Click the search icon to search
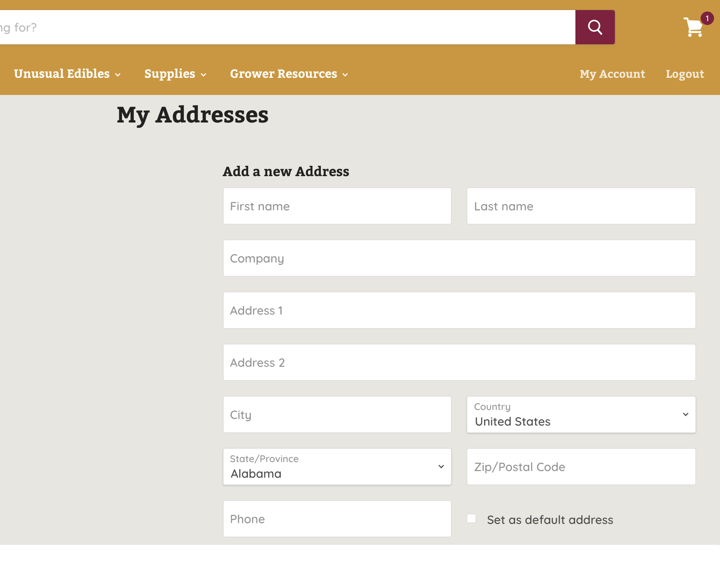 tap(594, 27)
